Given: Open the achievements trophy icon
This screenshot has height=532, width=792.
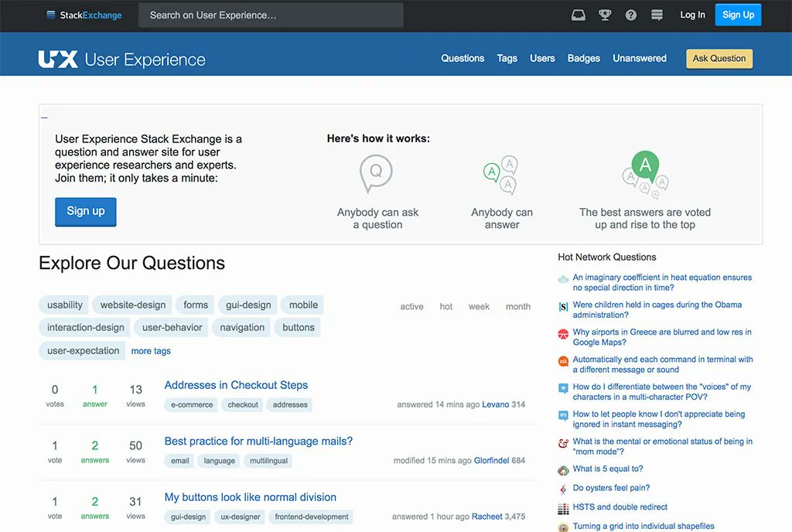Looking at the screenshot, I should click(x=605, y=15).
